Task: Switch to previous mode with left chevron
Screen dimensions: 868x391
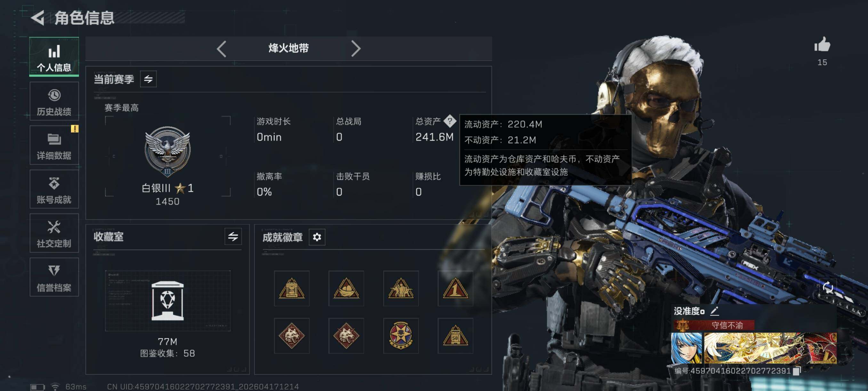Action: click(221, 49)
